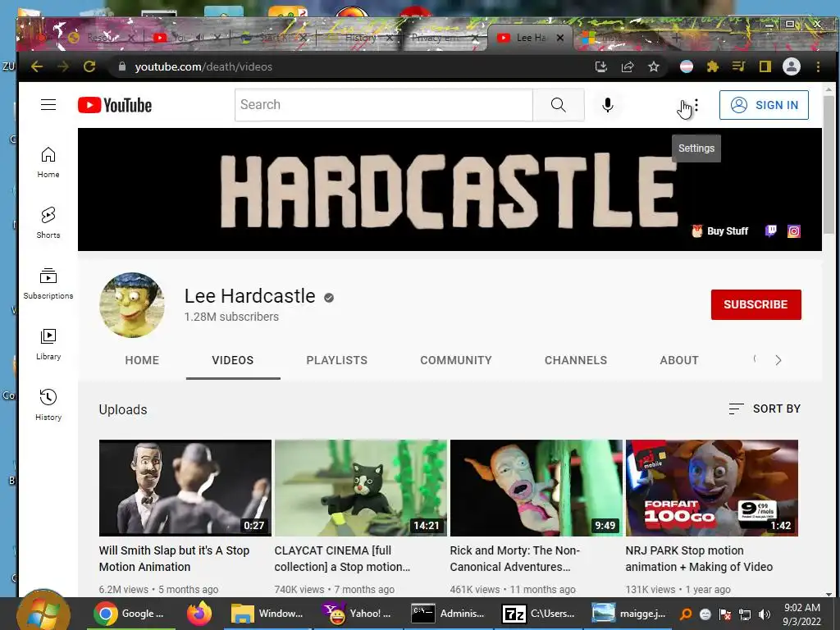Click the Will Smith Slap video thumbnail
Image resolution: width=840 pixels, height=630 pixels.
(185, 488)
